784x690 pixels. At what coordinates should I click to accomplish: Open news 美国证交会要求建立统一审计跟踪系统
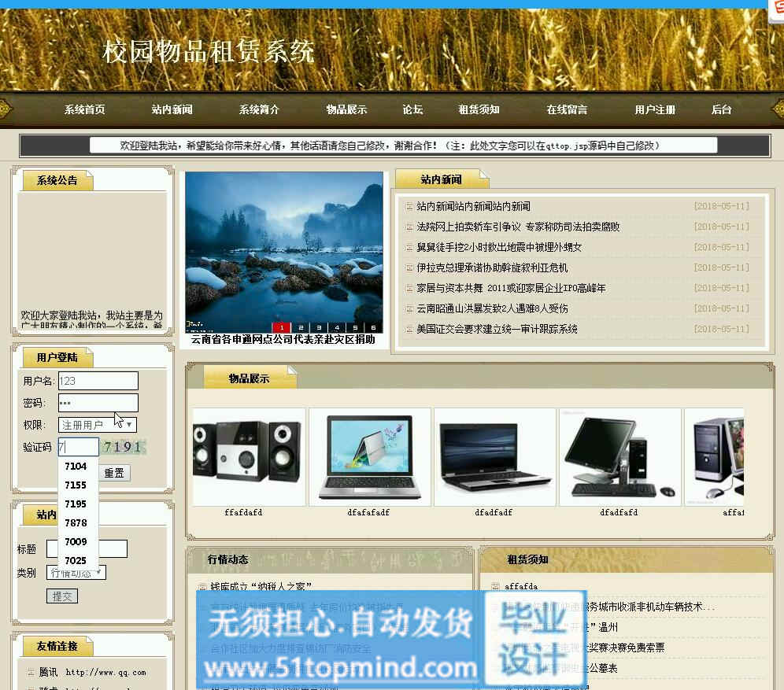(497, 329)
